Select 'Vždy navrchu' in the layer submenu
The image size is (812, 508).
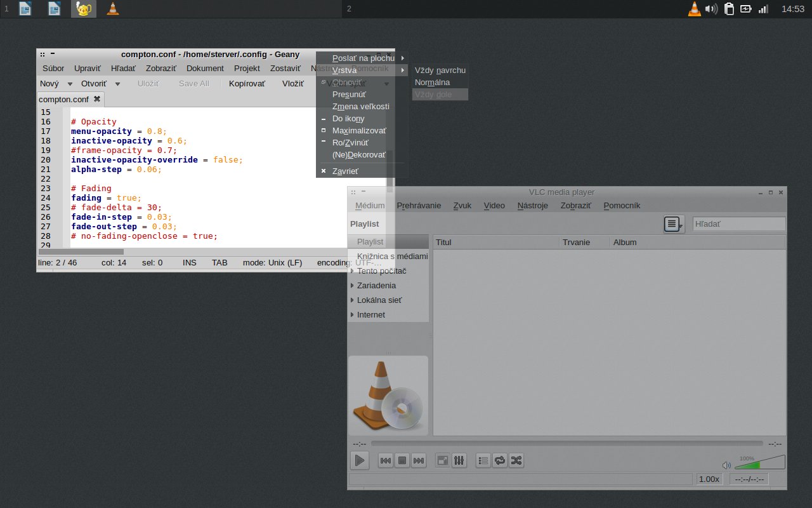pyautogui.click(x=440, y=70)
